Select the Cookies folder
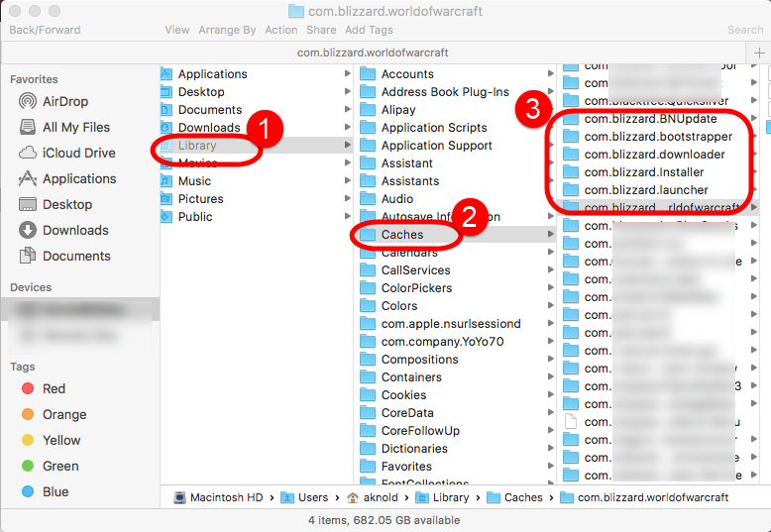The height and width of the screenshot is (532, 771). point(456,395)
